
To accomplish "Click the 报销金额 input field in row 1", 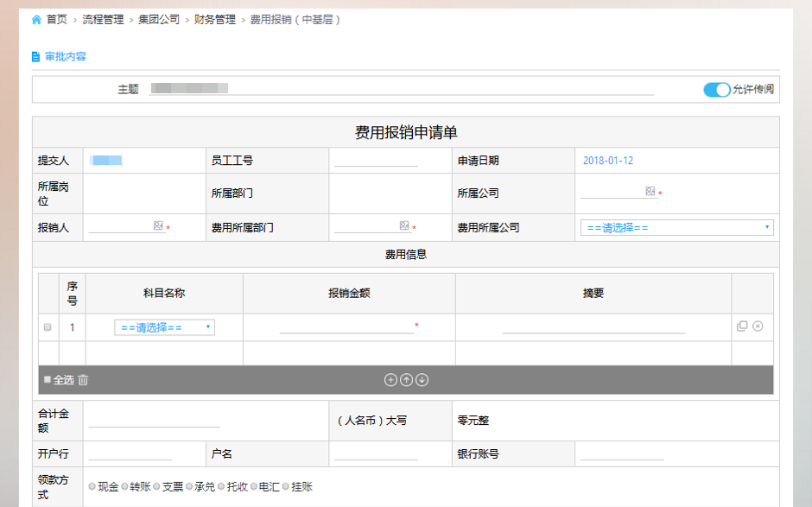I will tap(346, 326).
